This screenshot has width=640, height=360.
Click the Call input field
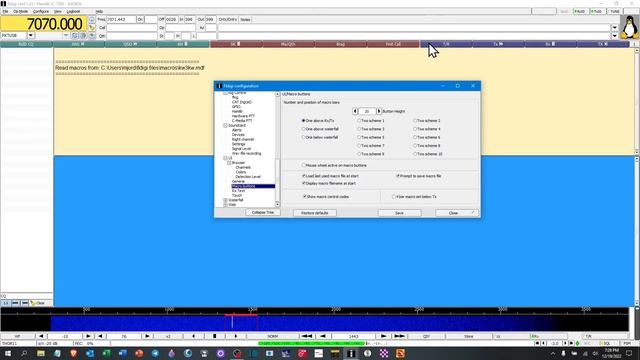132,27
